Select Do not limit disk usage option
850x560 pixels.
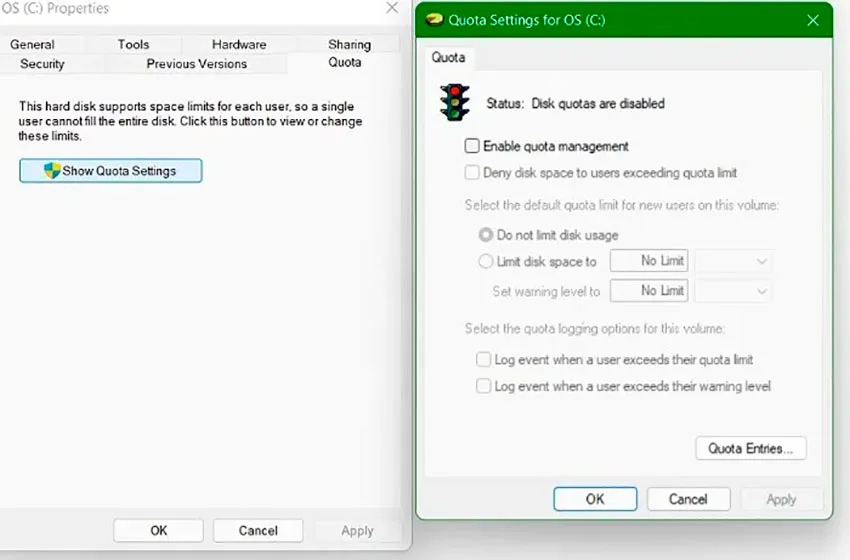[x=486, y=235]
